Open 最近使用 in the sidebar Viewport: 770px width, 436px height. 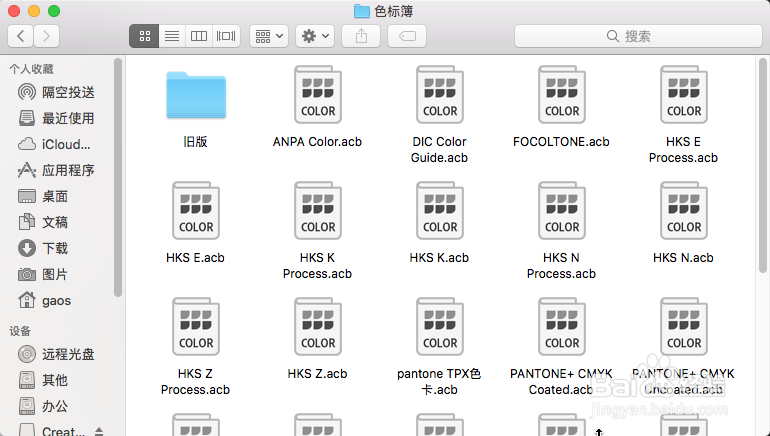(56, 118)
